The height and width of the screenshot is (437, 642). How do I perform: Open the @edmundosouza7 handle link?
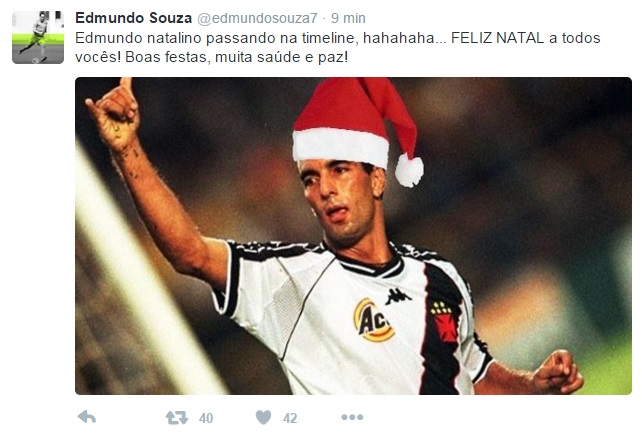(258, 18)
